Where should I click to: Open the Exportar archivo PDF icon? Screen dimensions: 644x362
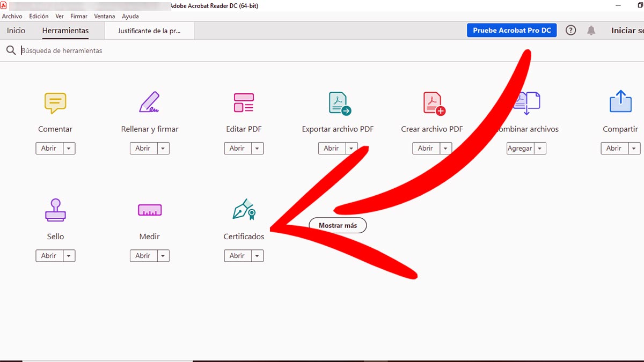pyautogui.click(x=339, y=103)
